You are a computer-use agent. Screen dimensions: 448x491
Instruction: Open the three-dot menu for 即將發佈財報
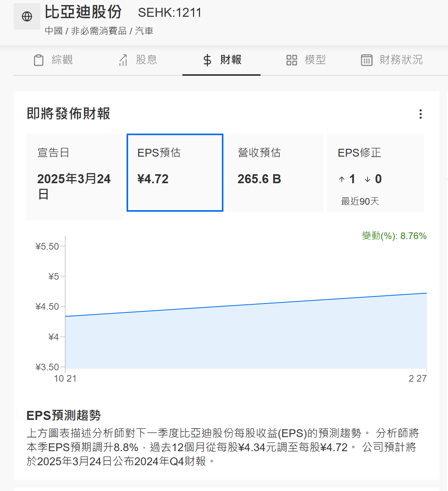[421, 114]
